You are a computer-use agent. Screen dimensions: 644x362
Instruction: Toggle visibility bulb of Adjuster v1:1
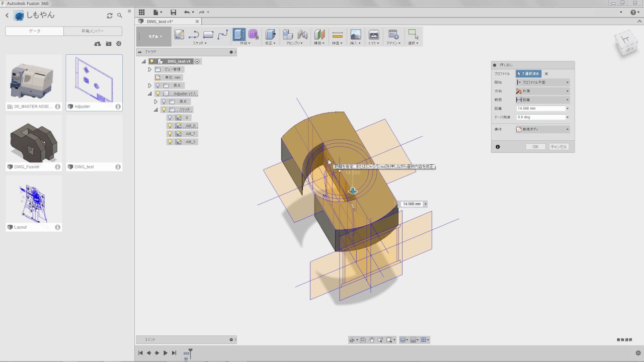[x=157, y=94]
